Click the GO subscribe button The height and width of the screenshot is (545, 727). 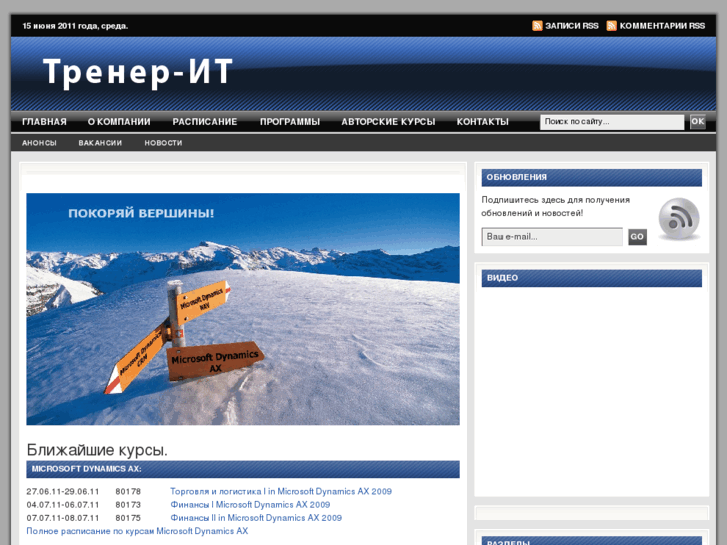pos(638,237)
